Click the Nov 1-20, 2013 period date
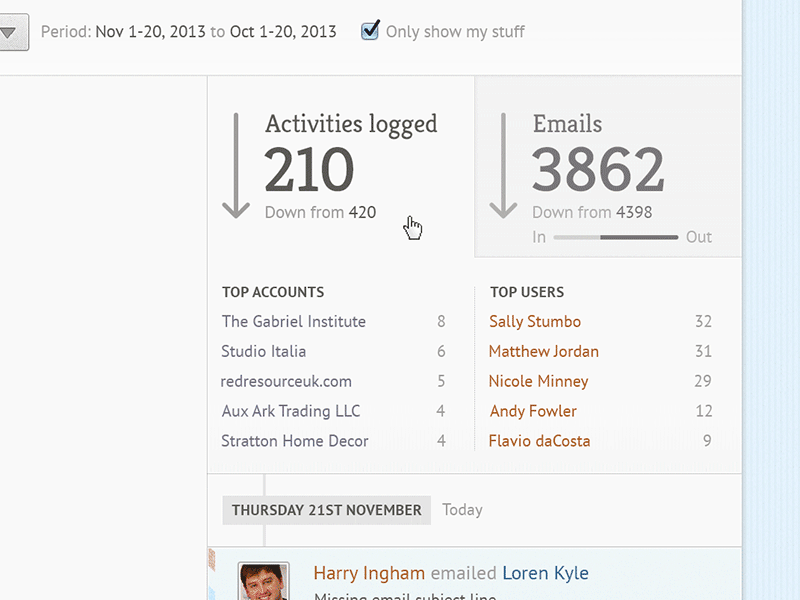 150,32
